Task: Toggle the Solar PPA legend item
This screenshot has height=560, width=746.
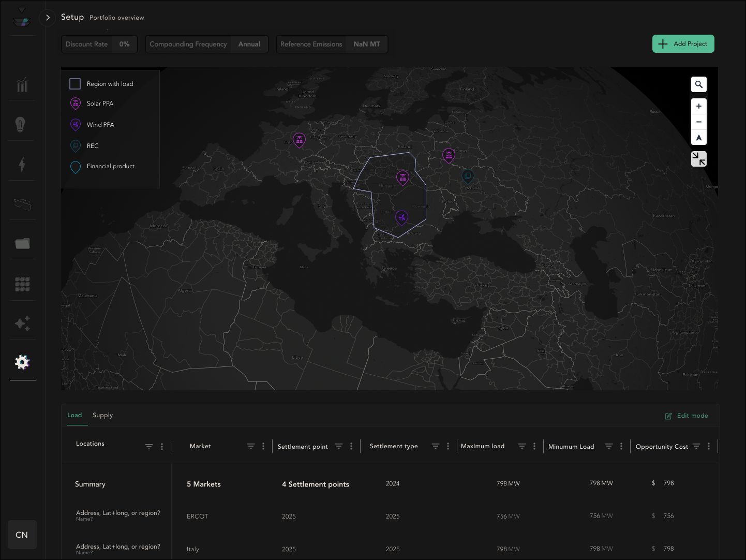Action: (x=92, y=104)
